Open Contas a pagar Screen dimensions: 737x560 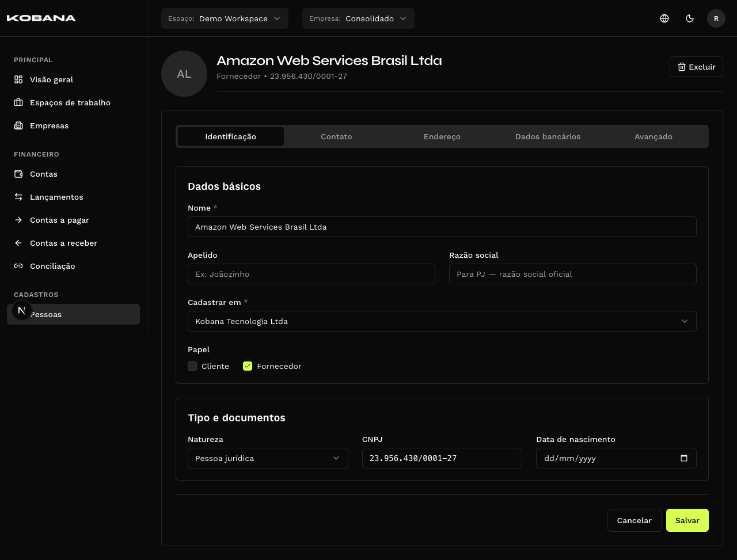coord(73,220)
